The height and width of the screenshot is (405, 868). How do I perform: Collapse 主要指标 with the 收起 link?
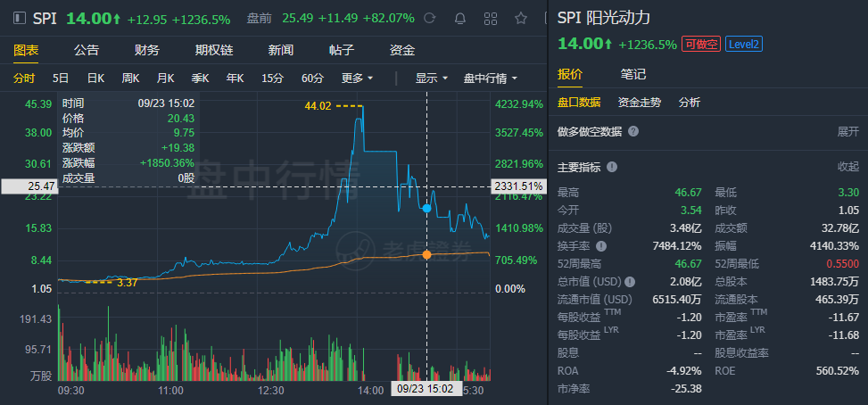click(x=848, y=167)
